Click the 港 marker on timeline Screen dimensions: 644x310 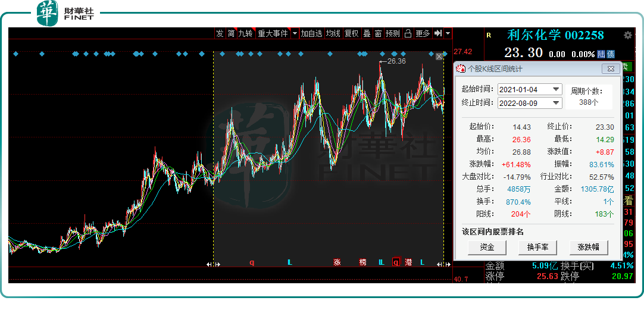click(408, 262)
